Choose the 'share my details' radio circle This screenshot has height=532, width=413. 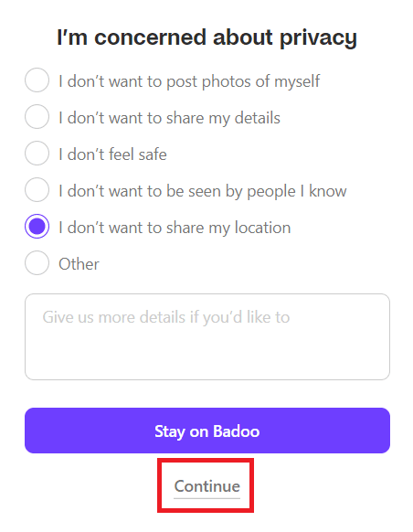[x=37, y=117]
